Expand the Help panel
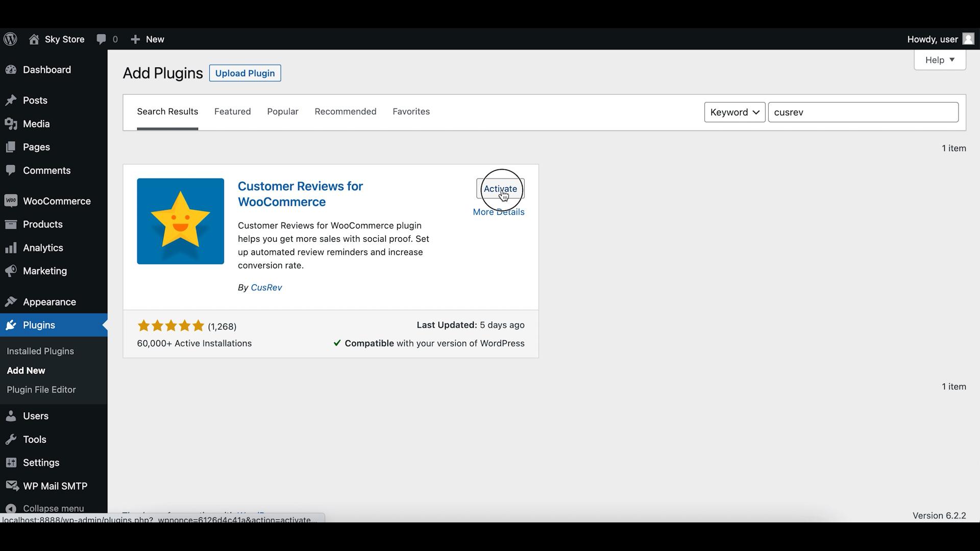 point(940,60)
